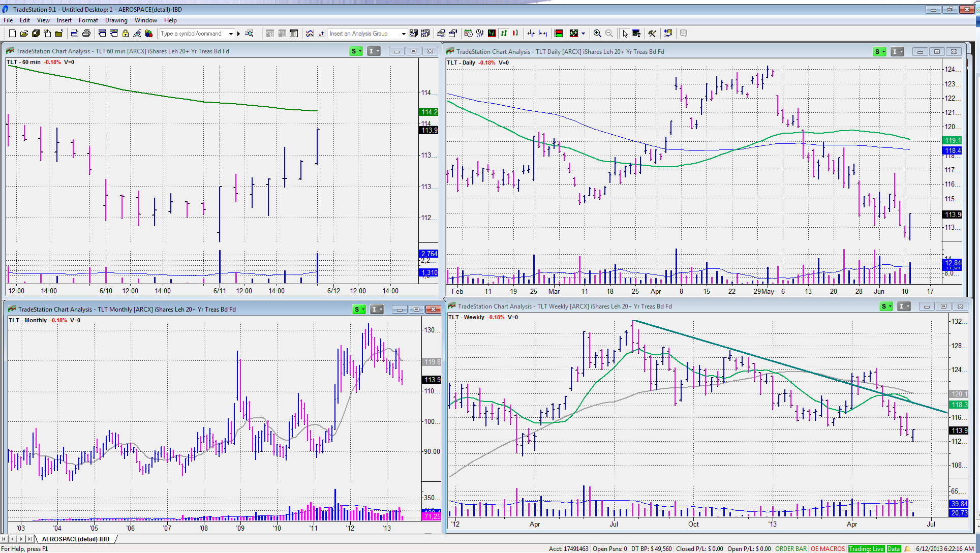Open the symbol/command box dropdown arrow
The image size is (980, 553).
pyautogui.click(x=231, y=34)
